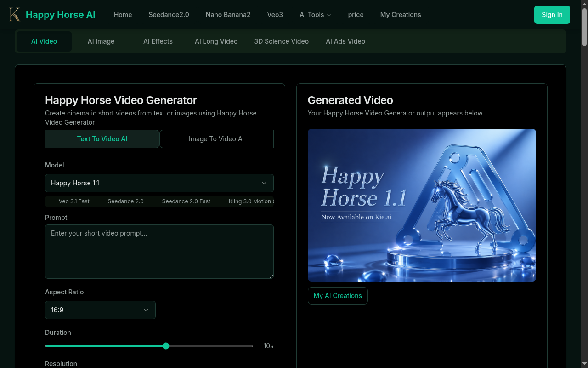Open the 3D Science Video tab
Image resolution: width=588 pixels, height=368 pixels.
tap(281, 41)
